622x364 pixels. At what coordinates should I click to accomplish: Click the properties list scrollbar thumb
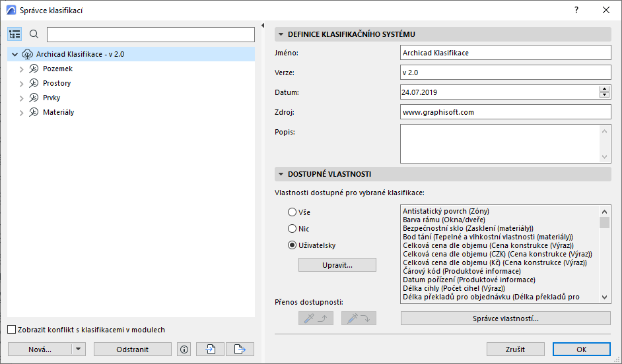click(605, 223)
